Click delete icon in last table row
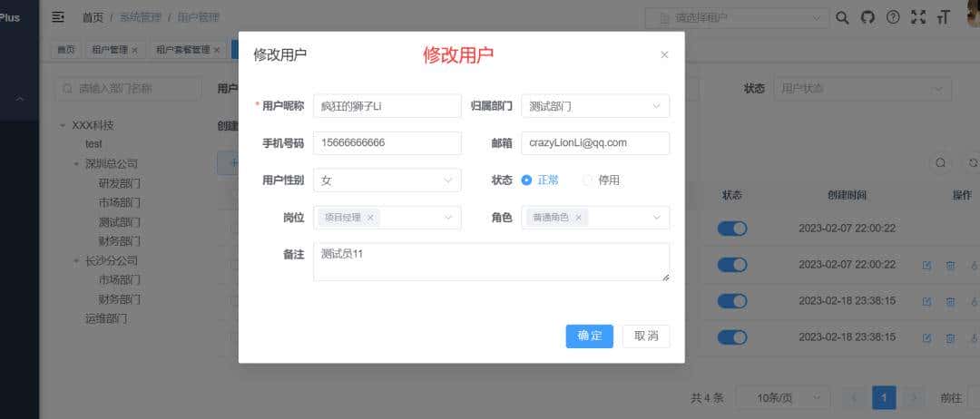Viewport: 980px width, 419px height. coord(950,338)
